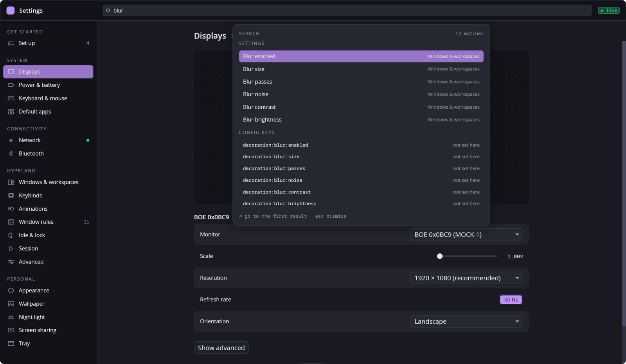
Task: Click the Network wifi icon
Action: (x=11, y=140)
